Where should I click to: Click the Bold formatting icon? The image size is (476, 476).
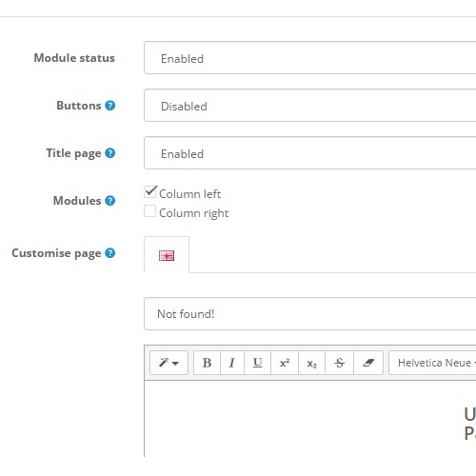207,363
